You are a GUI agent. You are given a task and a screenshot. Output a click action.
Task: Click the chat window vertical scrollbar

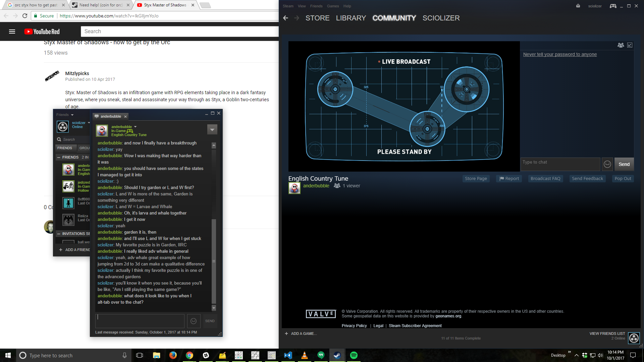[214, 261]
